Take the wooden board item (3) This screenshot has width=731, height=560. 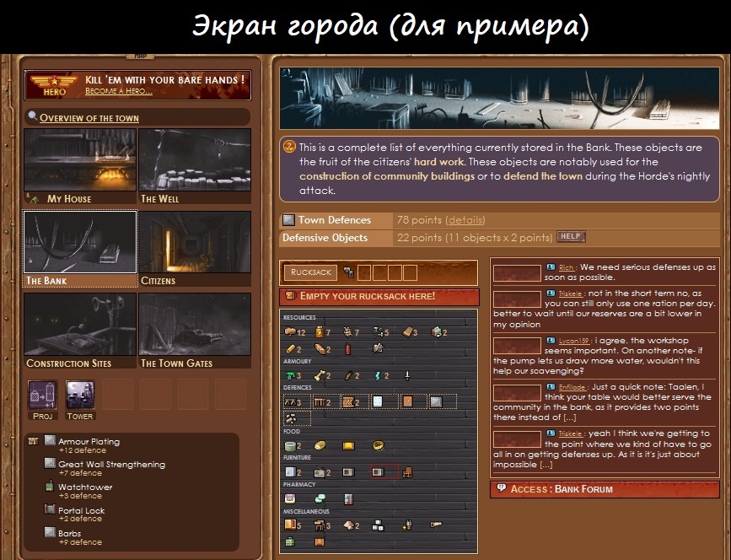409,332
